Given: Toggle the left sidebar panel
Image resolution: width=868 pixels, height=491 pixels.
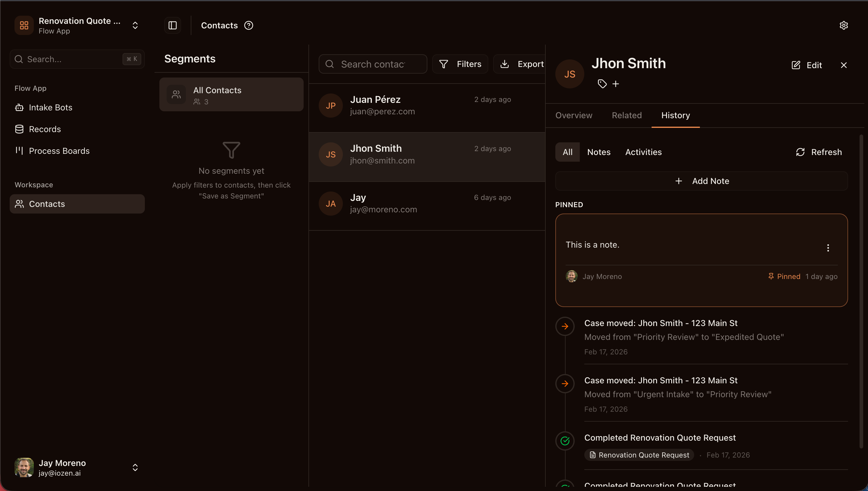Looking at the screenshot, I should coord(172,25).
